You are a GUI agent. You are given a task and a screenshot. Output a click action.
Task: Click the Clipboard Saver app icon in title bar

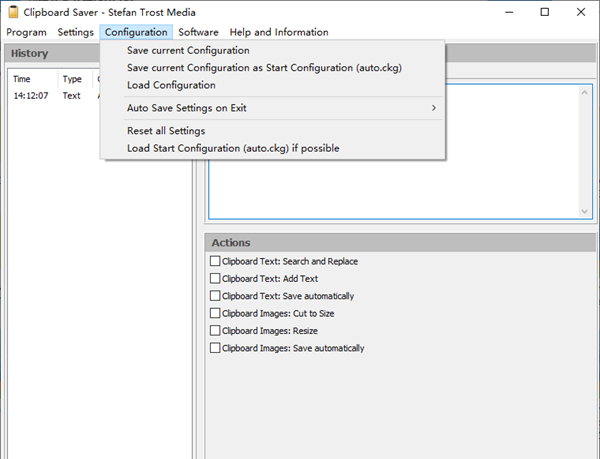click(x=13, y=12)
